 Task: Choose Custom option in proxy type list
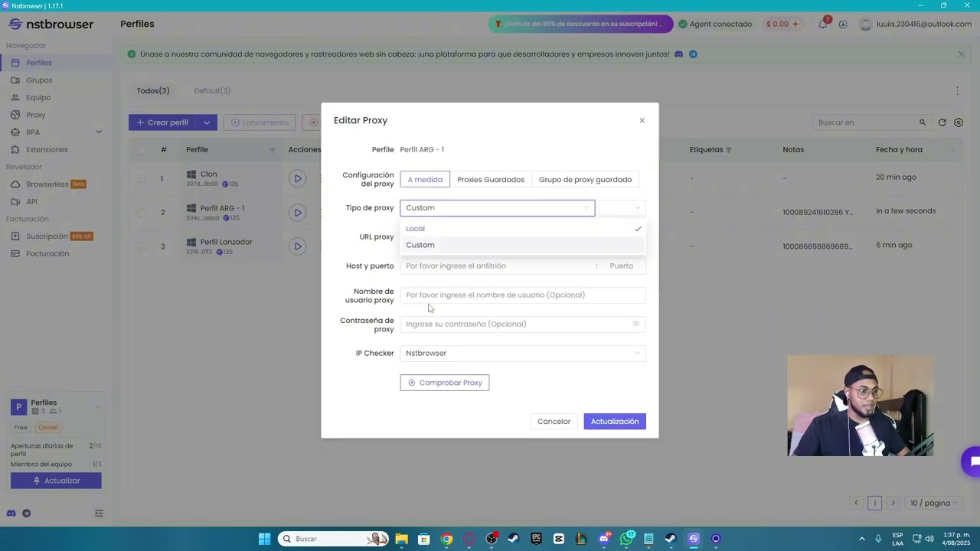point(523,245)
